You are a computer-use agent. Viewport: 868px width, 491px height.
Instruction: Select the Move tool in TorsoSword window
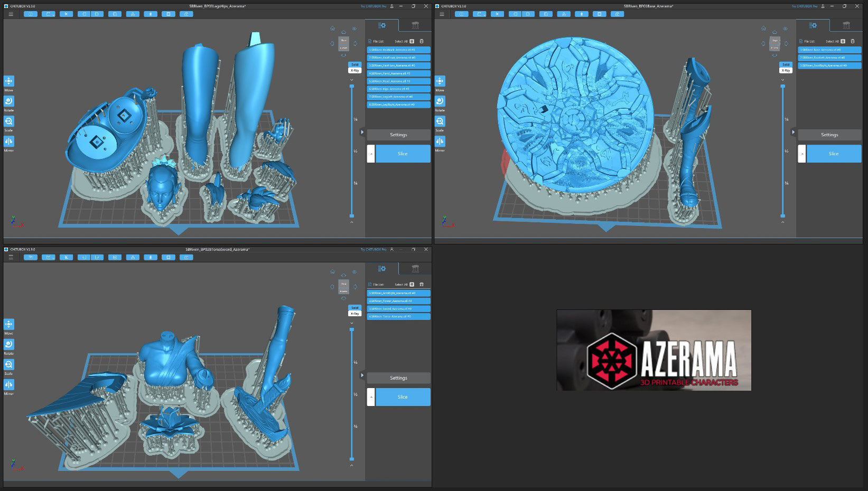click(9, 324)
